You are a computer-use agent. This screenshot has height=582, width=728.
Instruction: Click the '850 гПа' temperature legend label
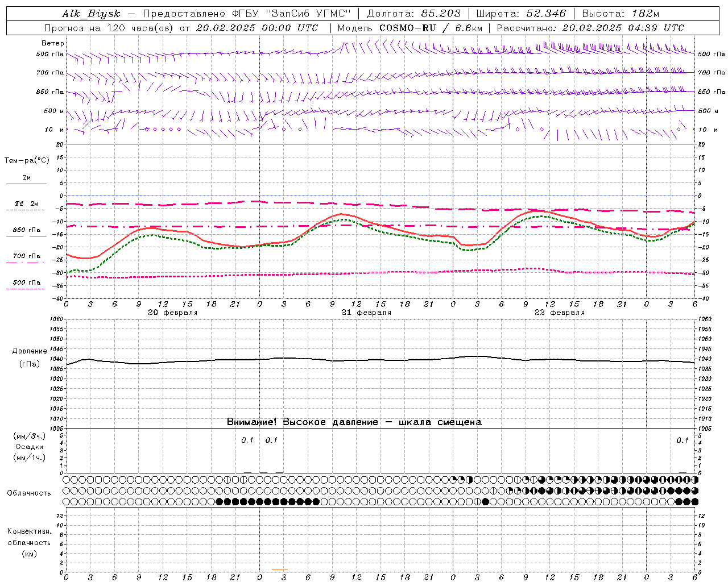click(x=27, y=230)
